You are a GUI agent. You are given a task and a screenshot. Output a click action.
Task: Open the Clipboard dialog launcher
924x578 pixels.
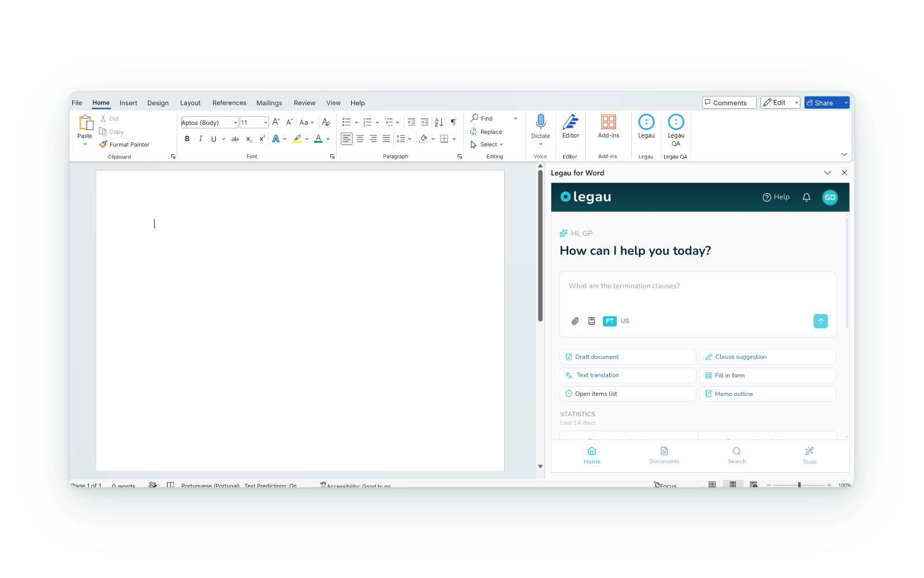173,157
